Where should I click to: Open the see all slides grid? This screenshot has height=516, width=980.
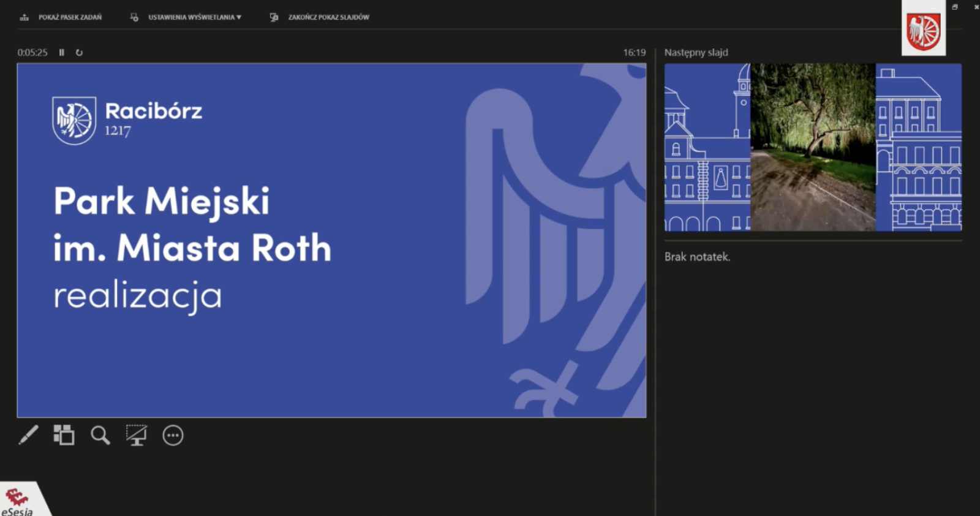click(64, 435)
